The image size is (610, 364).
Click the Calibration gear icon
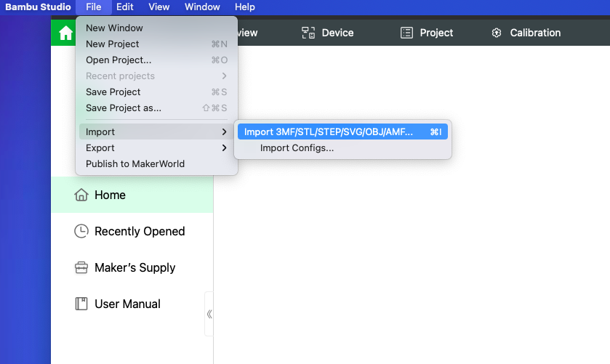click(x=497, y=33)
